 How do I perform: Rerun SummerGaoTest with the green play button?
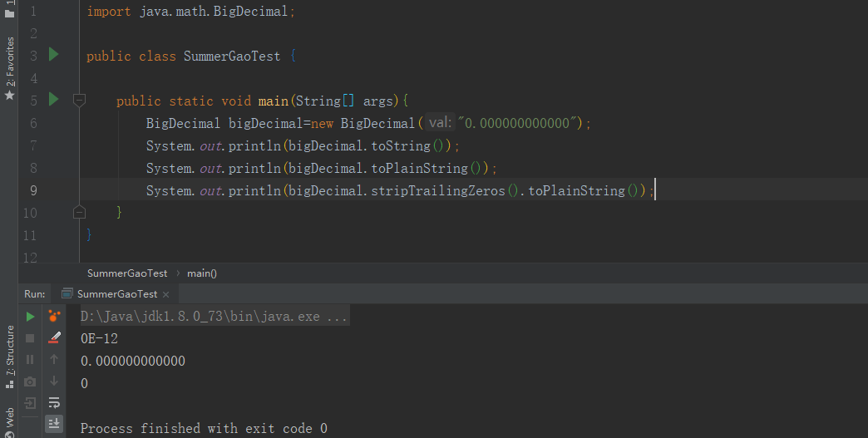(x=31, y=317)
